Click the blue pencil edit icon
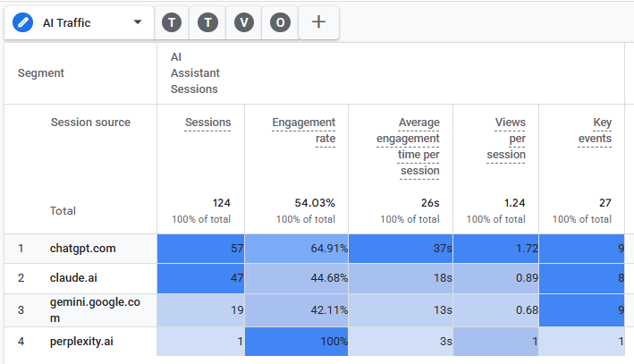The width and height of the screenshot is (634, 364). tap(22, 22)
